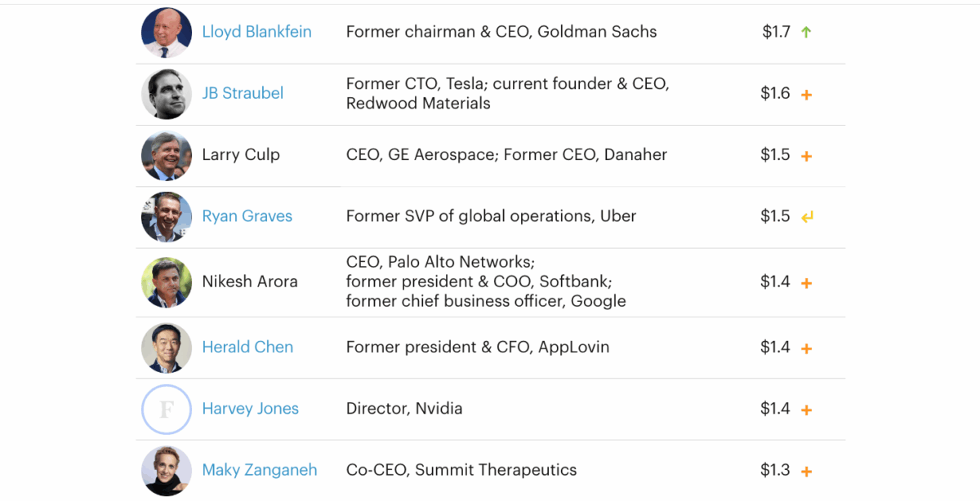Click the orange plus icon beside Herald Chen's $1.4
Viewport: 980px width, 501px height.
806,348
